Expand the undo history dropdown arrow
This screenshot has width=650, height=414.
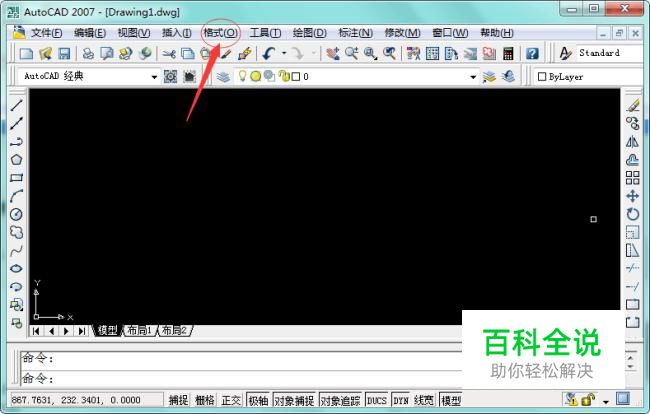284,53
